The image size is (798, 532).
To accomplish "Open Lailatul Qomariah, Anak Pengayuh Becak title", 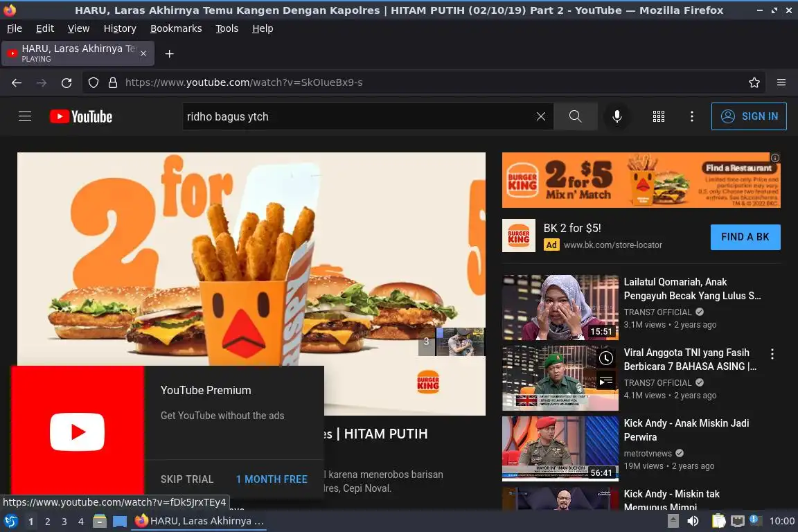I will click(x=692, y=289).
